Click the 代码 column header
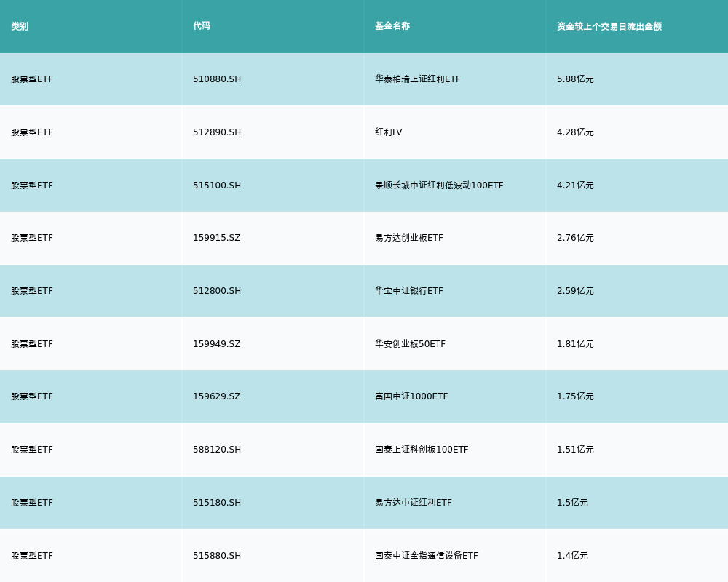728x582 pixels. click(202, 26)
